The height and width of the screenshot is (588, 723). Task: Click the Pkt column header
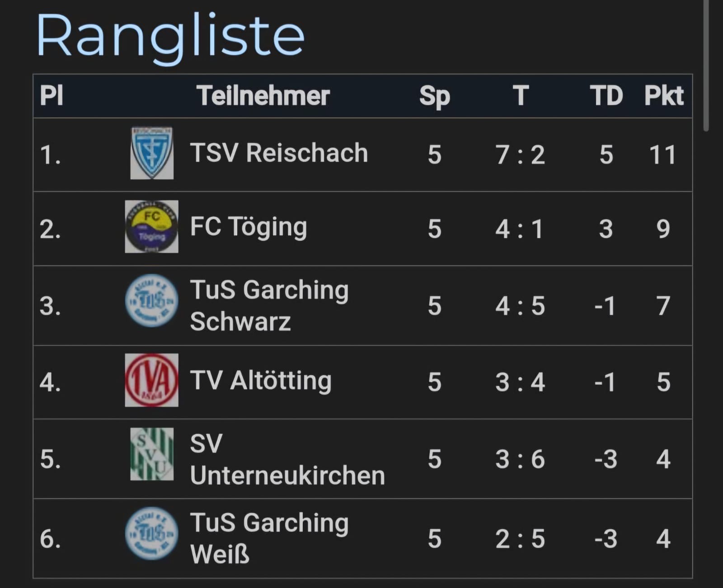[x=663, y=96]
